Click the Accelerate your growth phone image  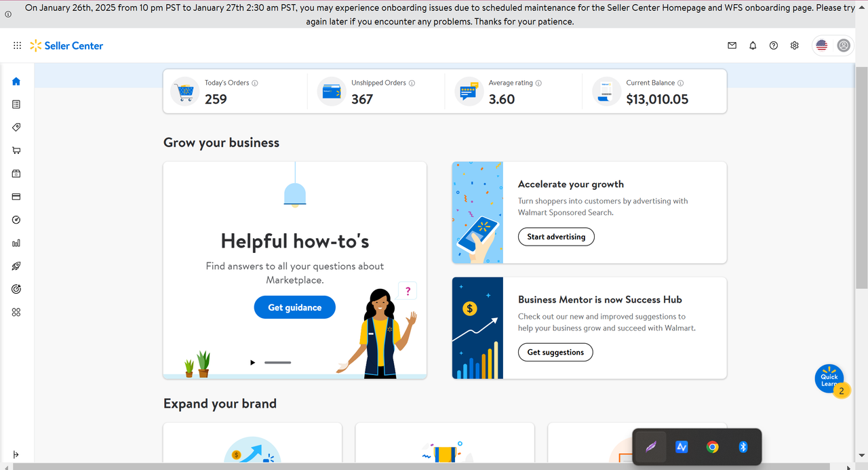coord(477,212)
